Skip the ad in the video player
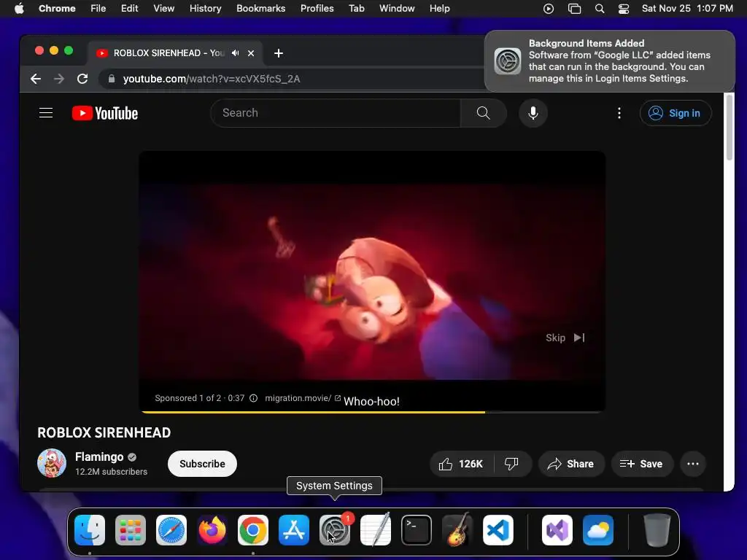Viewport: 747px width, 560px height. (x=565, y=338)
